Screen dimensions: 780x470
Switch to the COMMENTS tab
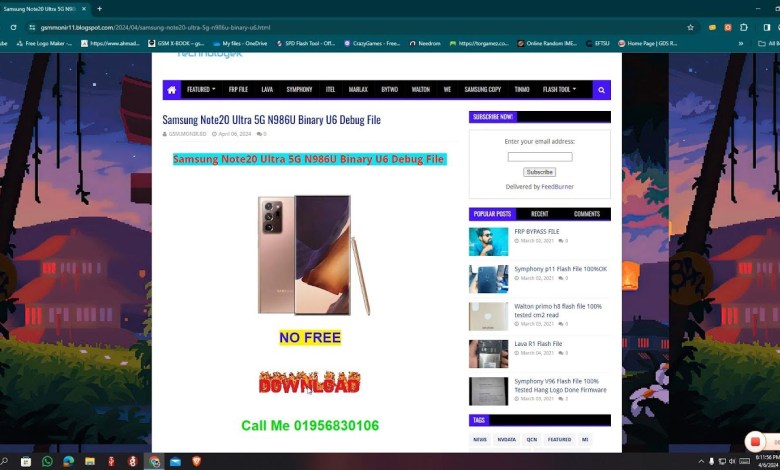pos(586,214)
